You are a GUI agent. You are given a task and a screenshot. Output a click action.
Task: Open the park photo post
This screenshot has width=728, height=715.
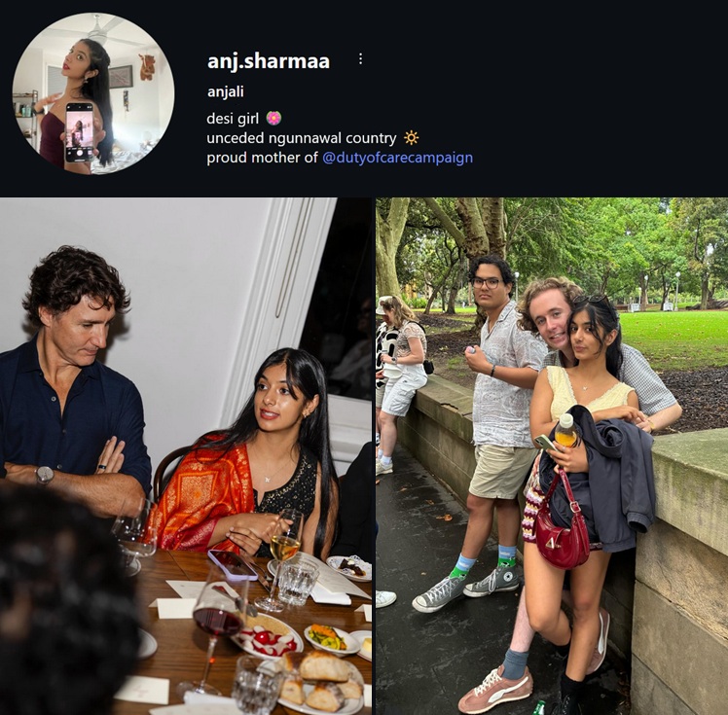coord(552,456)
